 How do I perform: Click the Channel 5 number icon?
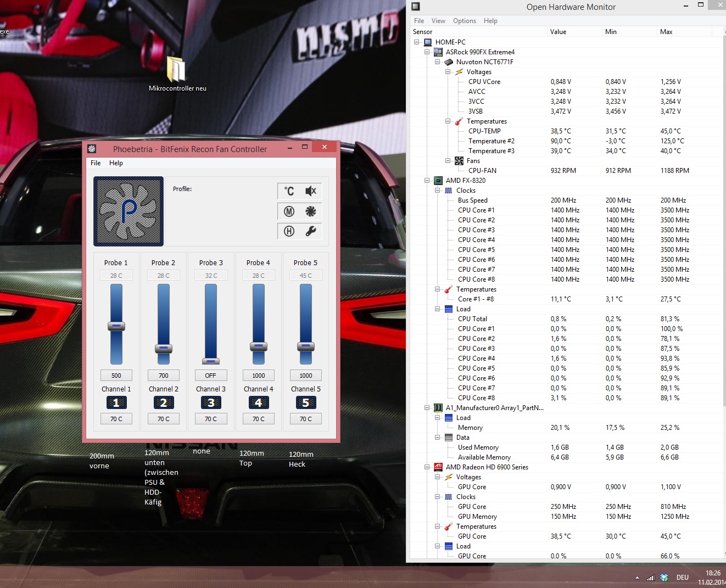coord(306,403)
